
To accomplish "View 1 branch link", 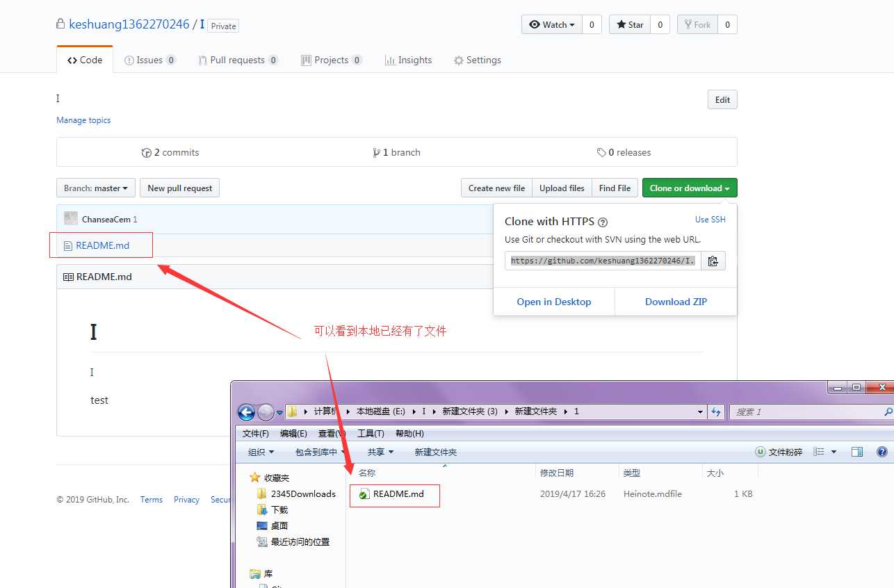I will coord(397,152).
